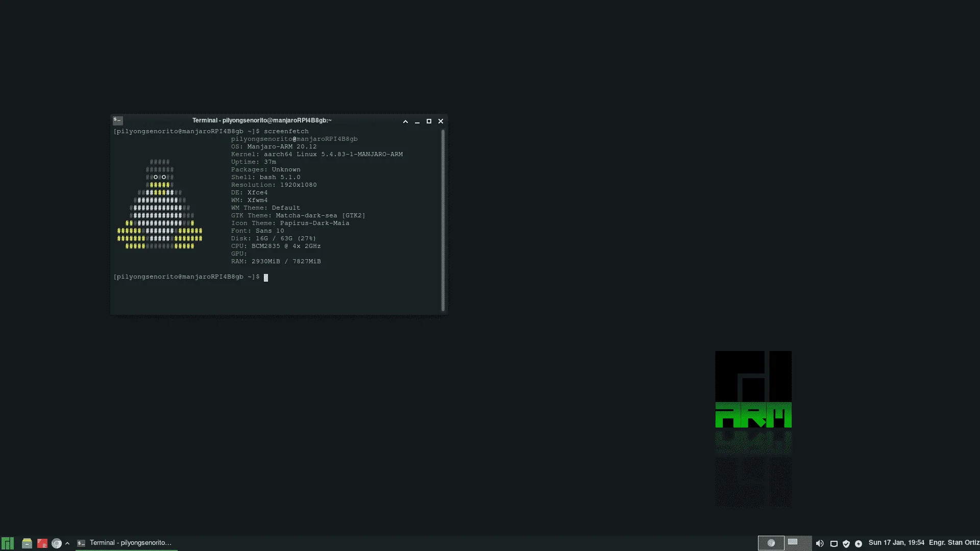Maximize the terminal window
The width and height of the screenshot is (980, 551).
click(x=429, y=121)
